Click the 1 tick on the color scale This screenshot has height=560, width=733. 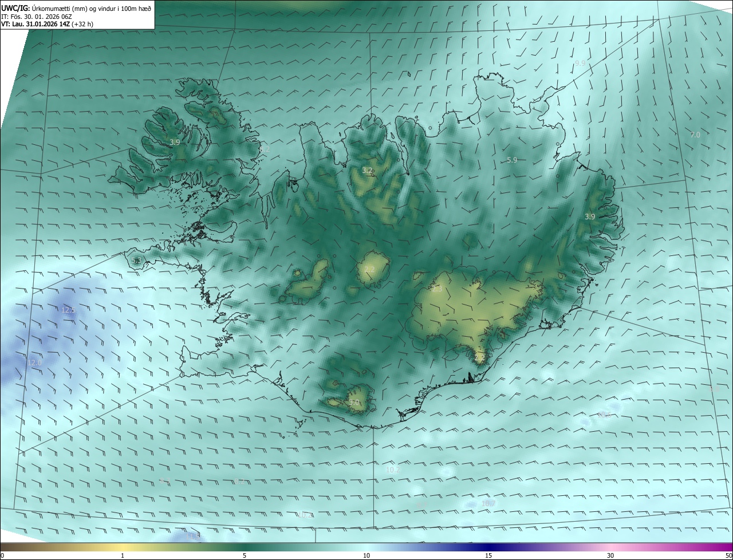(123, 556)
